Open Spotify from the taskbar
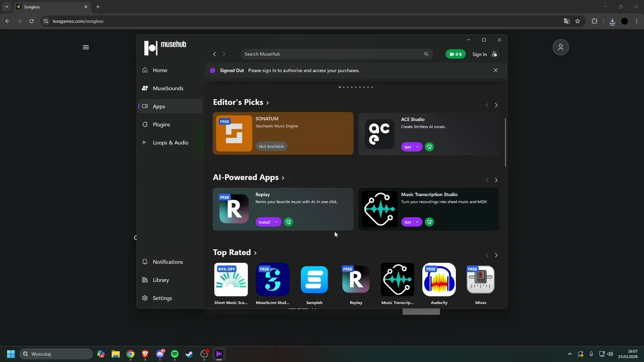644x362 pixels. click(175, 354)
